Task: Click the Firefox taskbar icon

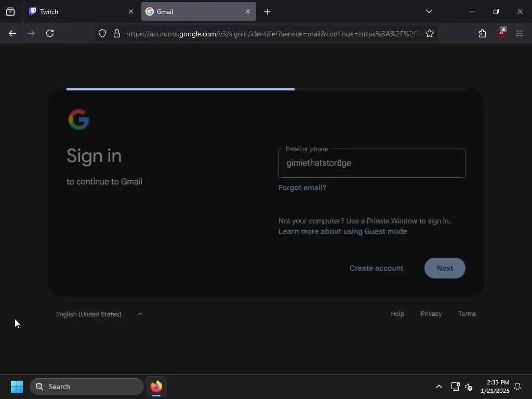Action: tap(156, 387)
